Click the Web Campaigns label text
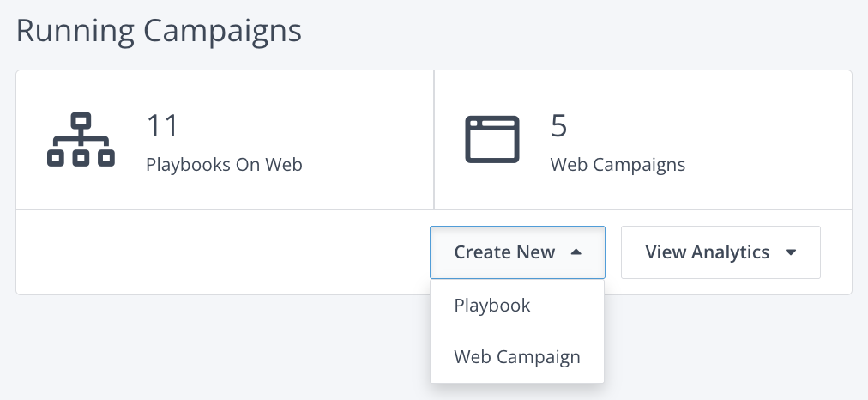Viewport: 868px width, 400px height. point(618,164)
